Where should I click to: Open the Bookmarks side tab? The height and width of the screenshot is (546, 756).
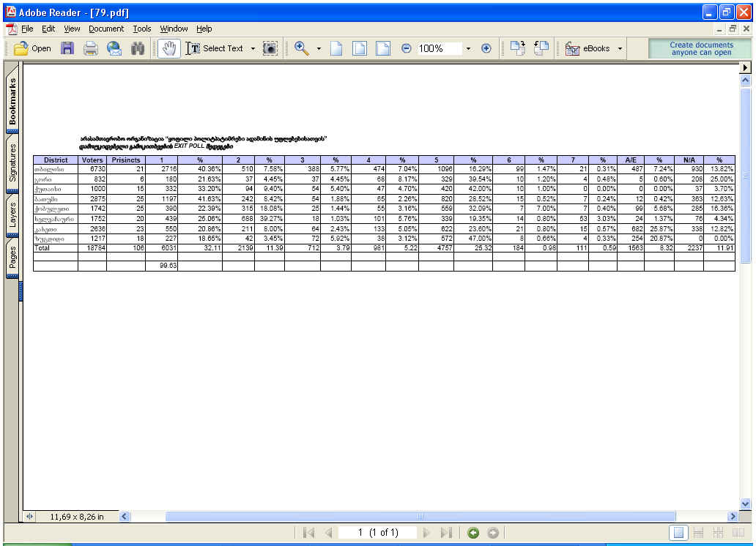point(12,101)
